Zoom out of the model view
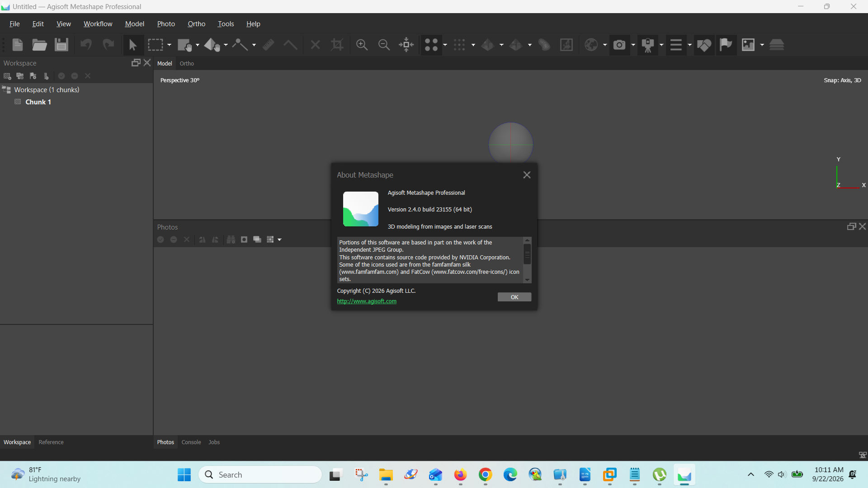The image size is (868, 488). coord(384,45)
